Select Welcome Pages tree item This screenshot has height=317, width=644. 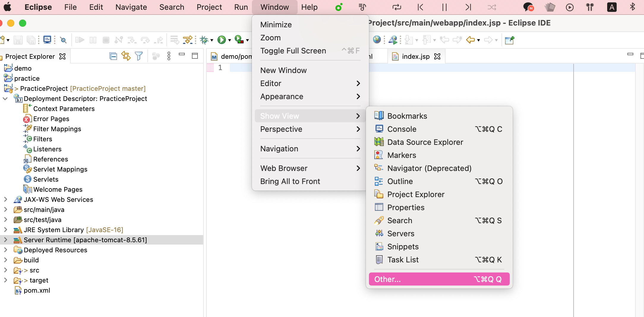58,189
